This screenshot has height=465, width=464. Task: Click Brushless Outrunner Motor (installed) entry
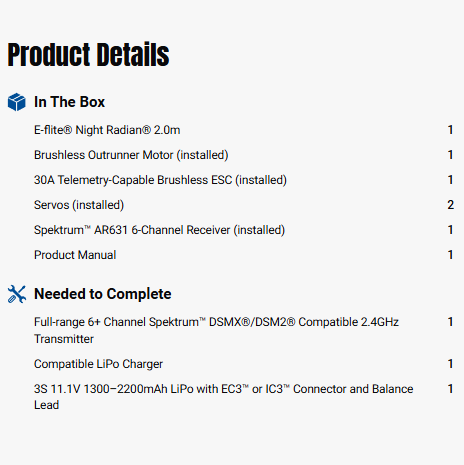(x=131, y=155)
